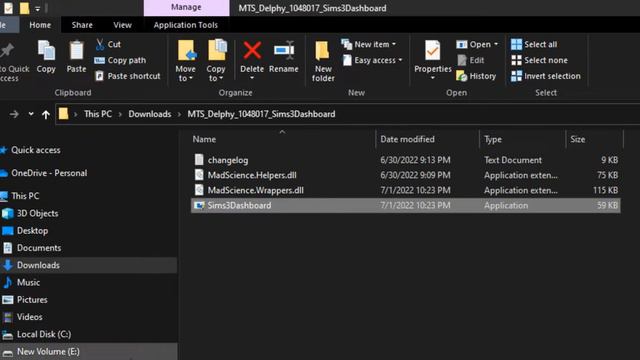Click Select none

click(539, 60)
